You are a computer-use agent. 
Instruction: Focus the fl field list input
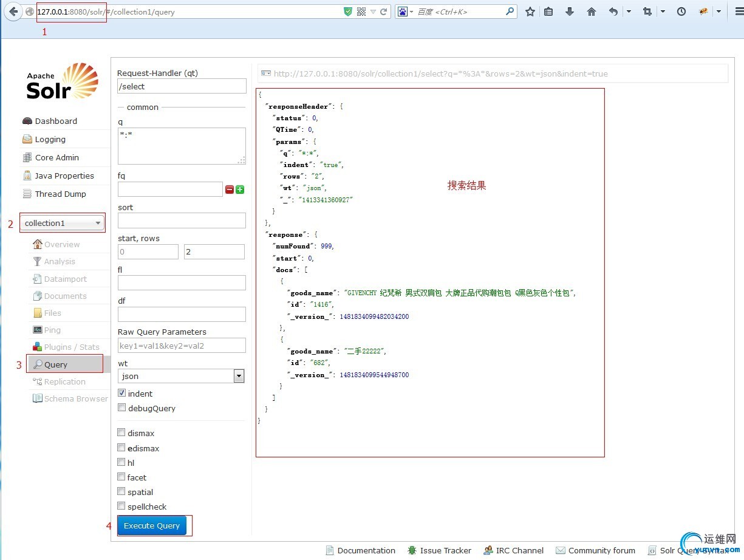[x=182, y=282]
